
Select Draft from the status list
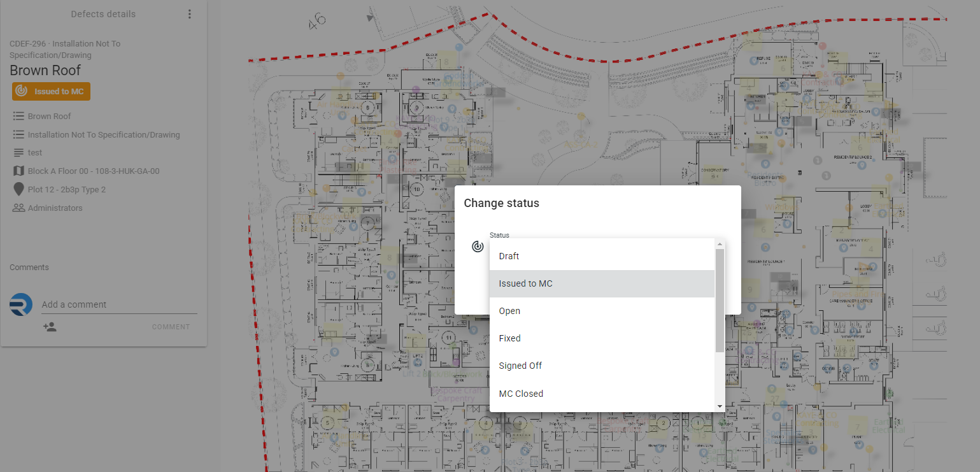pyautogui.click(x=602, y=256)
